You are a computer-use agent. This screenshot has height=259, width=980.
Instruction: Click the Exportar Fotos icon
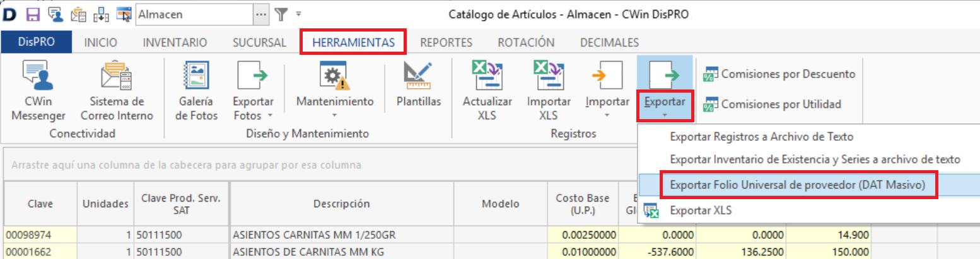(x=253, y=76)
